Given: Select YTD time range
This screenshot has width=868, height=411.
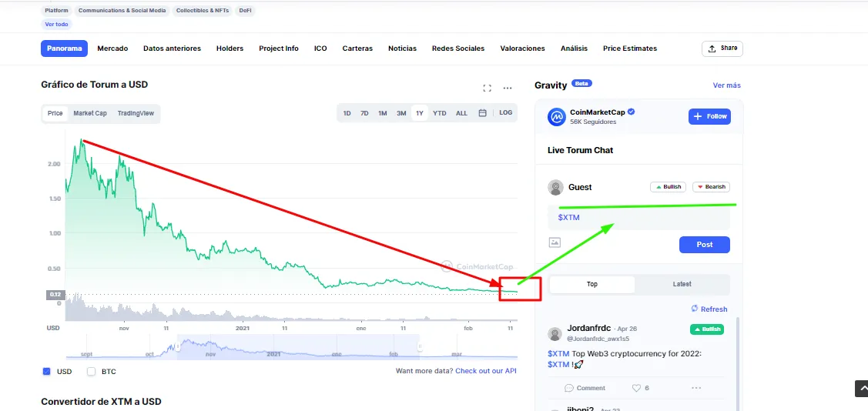Looking at the screenshot, I should (440, 113).
